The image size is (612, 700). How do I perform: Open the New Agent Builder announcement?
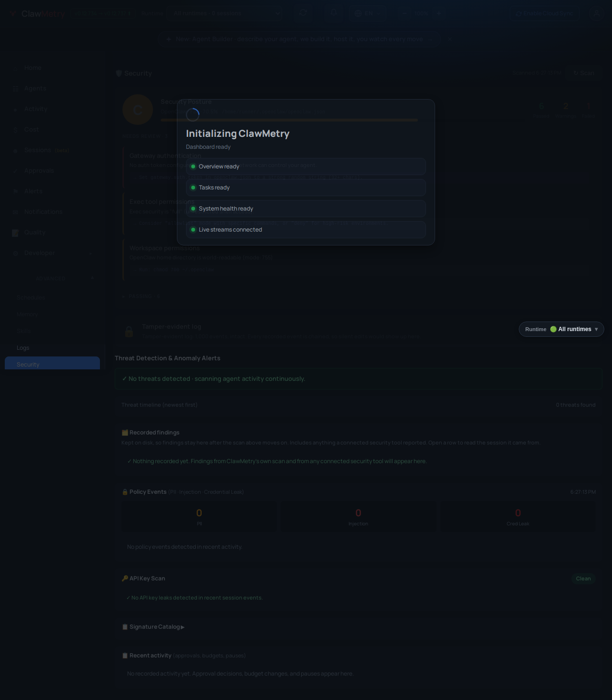pos(299,39)
